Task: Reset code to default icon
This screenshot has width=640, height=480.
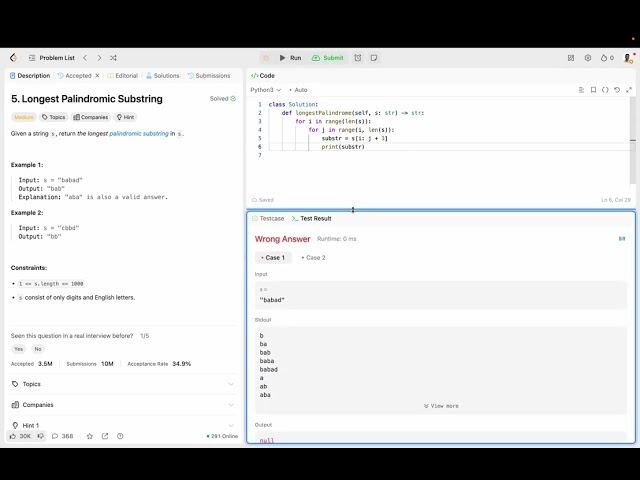Action: point(617,90)
